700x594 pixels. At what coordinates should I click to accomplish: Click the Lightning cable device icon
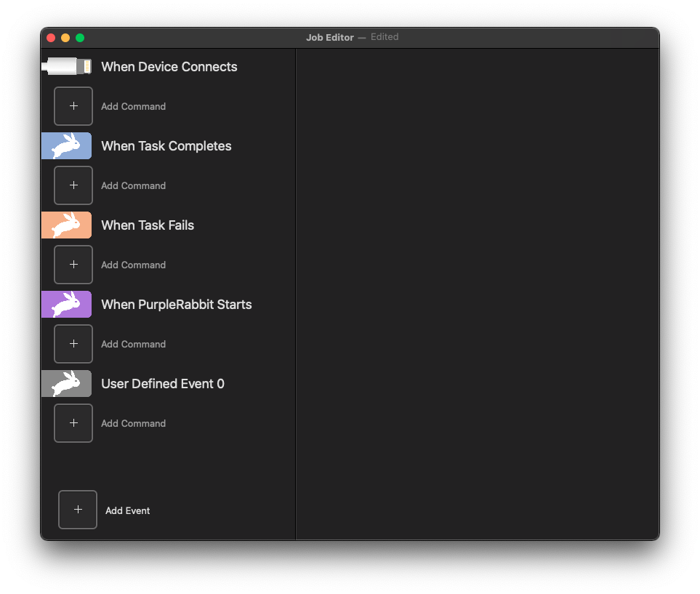click(67, 67)
